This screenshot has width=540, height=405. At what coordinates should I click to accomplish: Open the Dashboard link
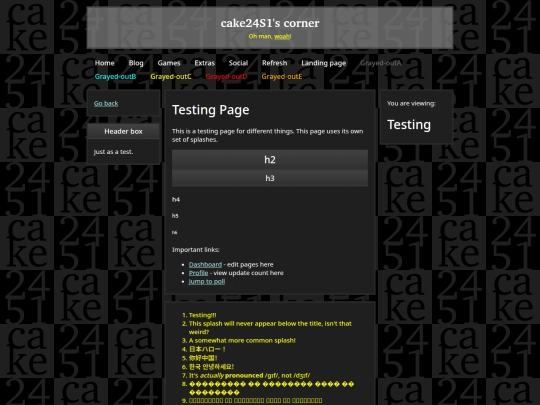click(x=205, y=264)
